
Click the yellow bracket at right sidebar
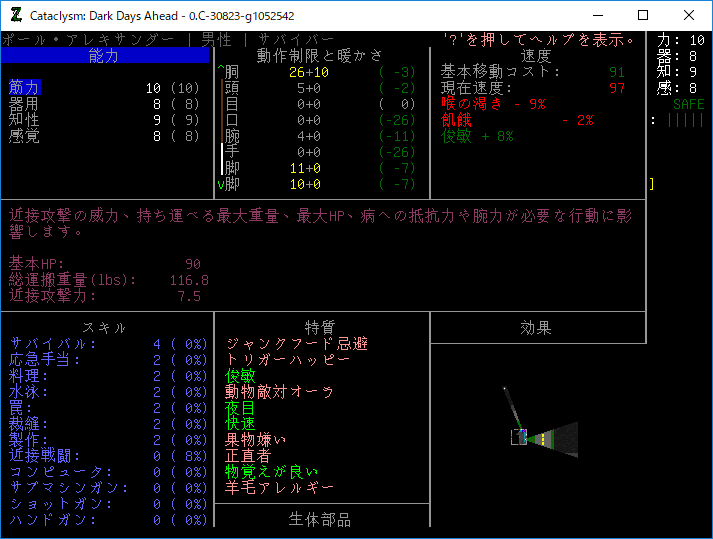point(651,184)
